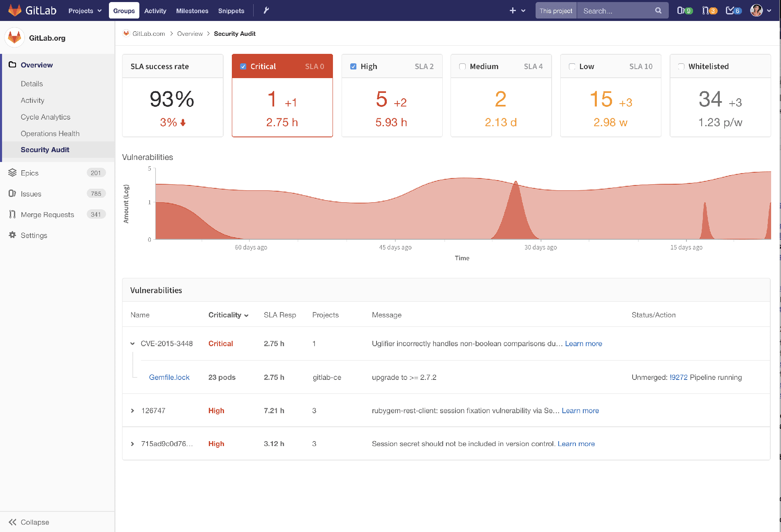Click the 23 pods cell
The height and width of the screenshot is (532, 781).
click(222, 377)
